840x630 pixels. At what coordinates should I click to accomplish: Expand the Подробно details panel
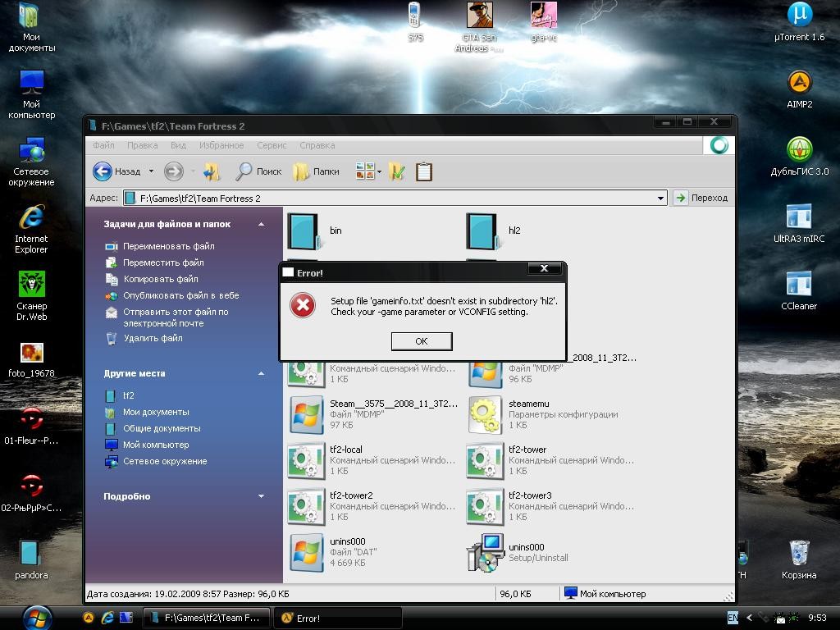pos(261,496)
